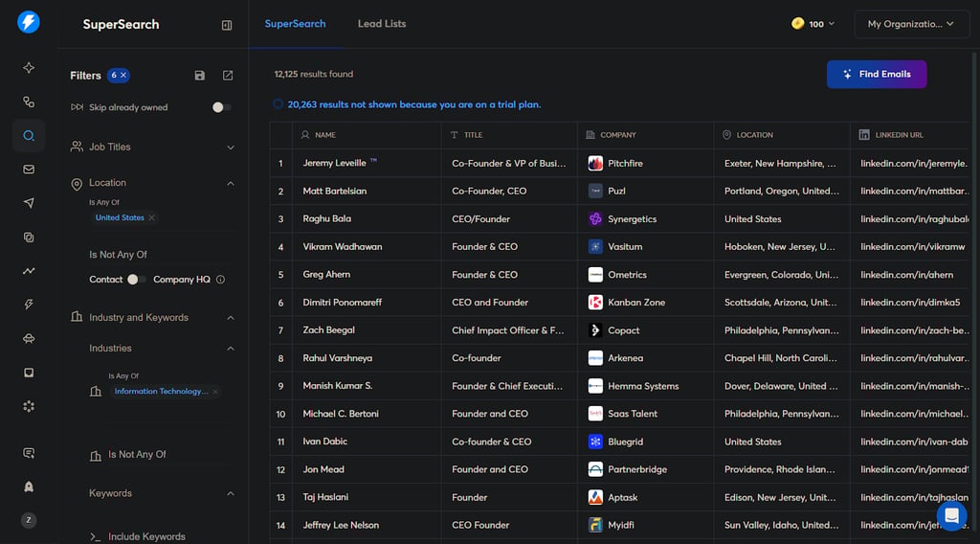The width and height of the screenshot is (980, 544).
Task: Click the Jeffrey Lee Nelson name cell
Action: tap(341, 525)
